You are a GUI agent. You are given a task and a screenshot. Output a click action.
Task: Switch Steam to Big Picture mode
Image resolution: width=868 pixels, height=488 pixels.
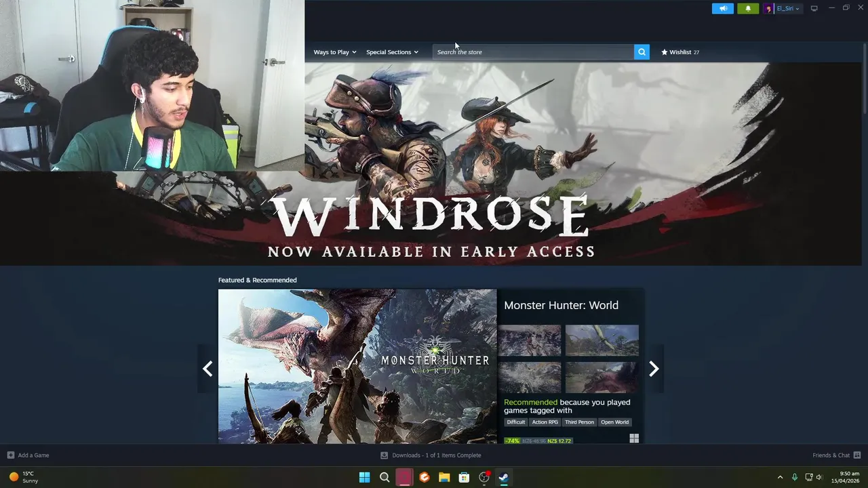point(814,8)
